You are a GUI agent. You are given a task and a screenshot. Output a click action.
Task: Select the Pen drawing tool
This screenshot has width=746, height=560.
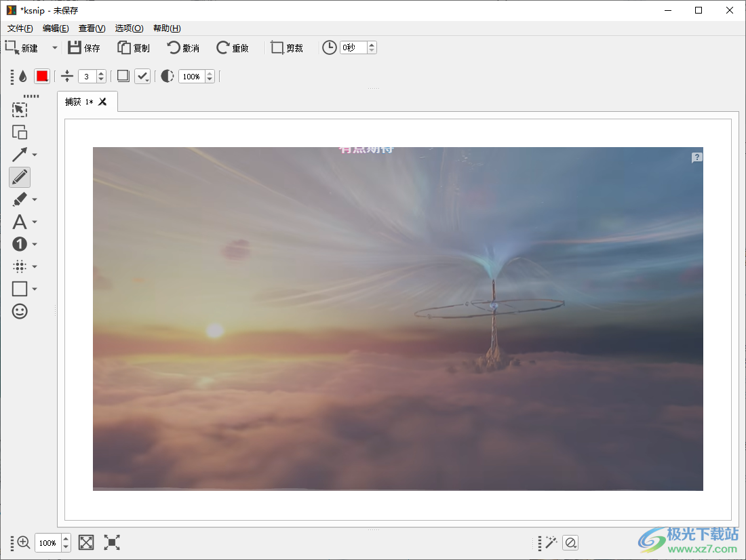20,177
